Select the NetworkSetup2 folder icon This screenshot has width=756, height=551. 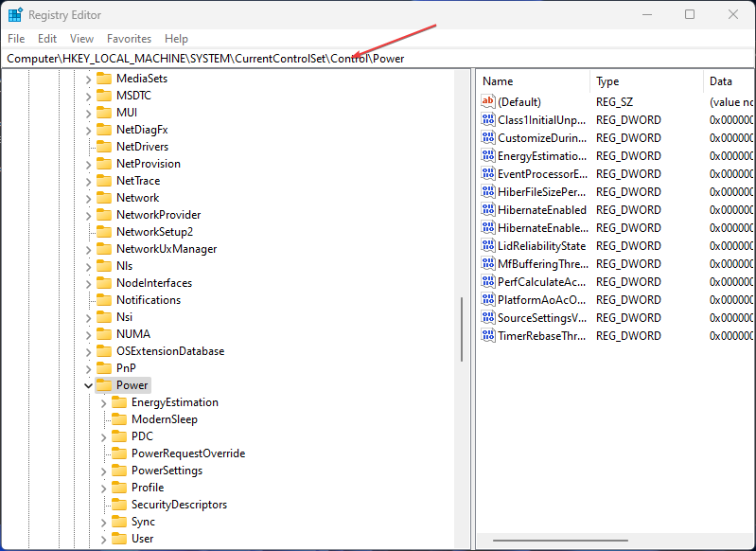[104, 232]
